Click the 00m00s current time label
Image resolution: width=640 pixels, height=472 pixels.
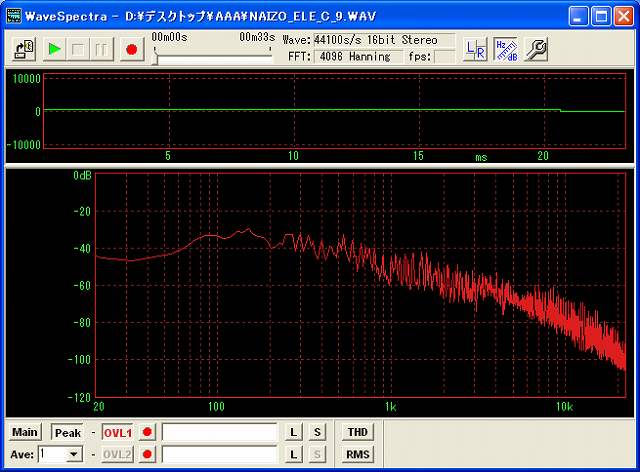169,37
